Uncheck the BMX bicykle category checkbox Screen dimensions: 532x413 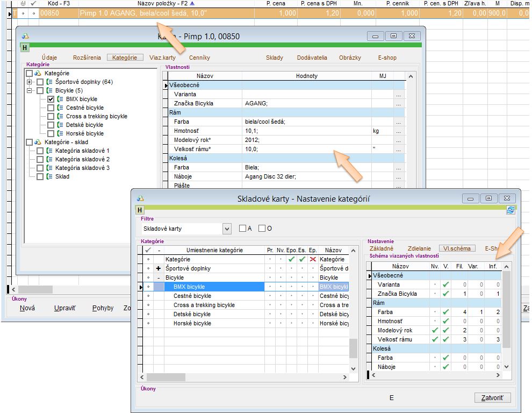(x=51, y=99)
